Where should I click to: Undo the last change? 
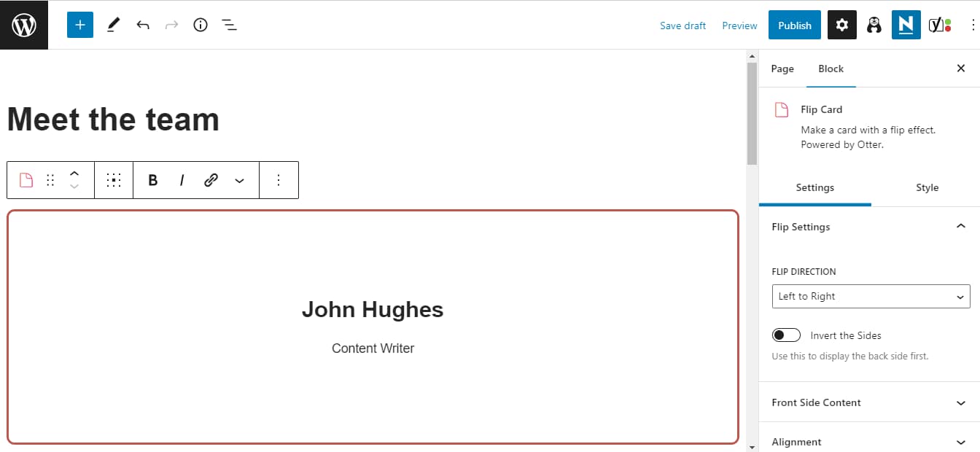[143, 25]
